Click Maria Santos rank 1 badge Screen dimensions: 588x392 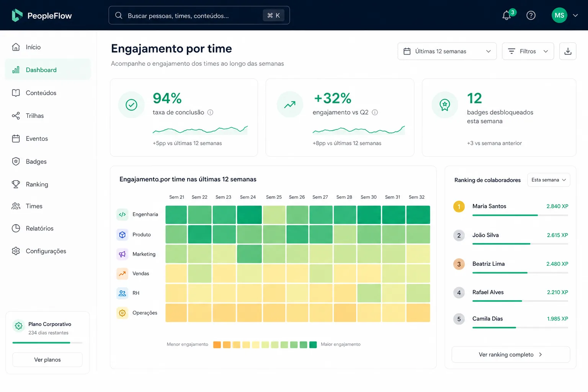[x=459, y=207]
